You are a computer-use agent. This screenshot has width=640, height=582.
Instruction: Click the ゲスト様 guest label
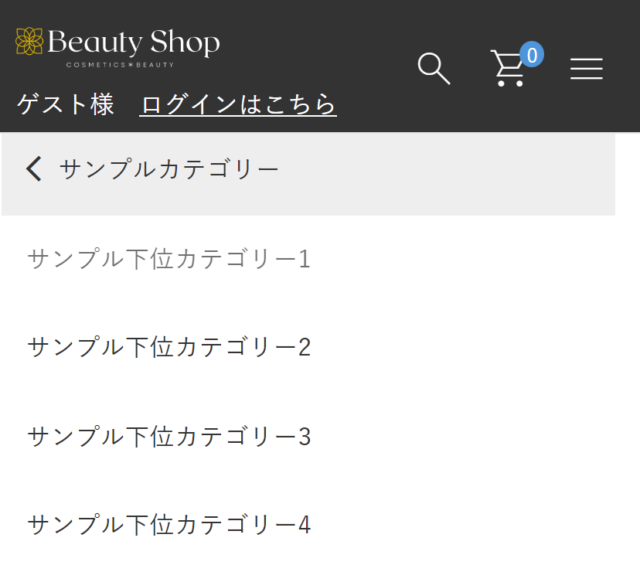[65, 104]
